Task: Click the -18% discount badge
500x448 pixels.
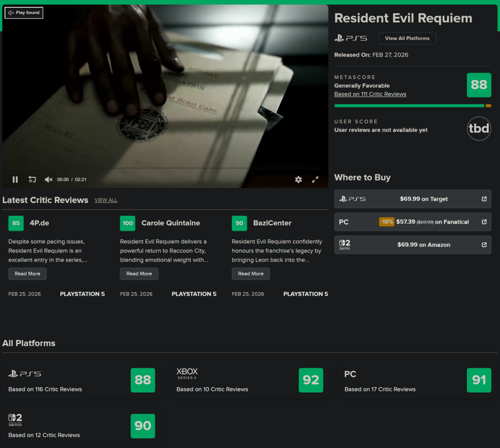Action: tap(386, 222)
